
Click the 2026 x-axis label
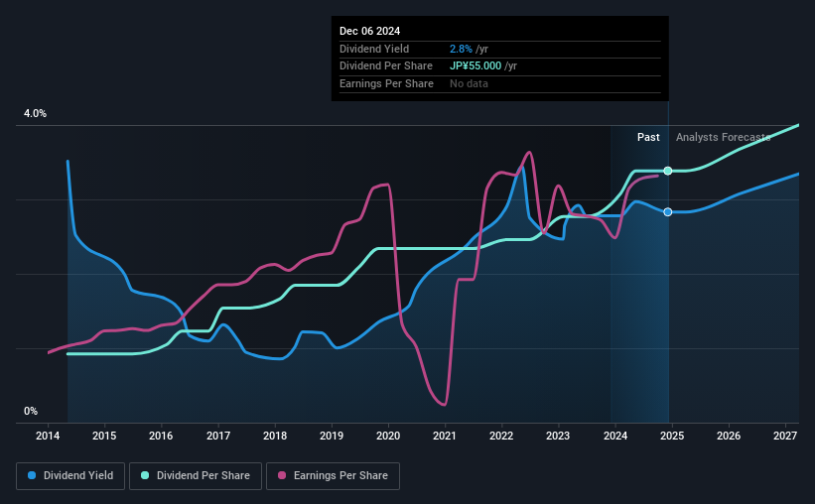(729, 436)
